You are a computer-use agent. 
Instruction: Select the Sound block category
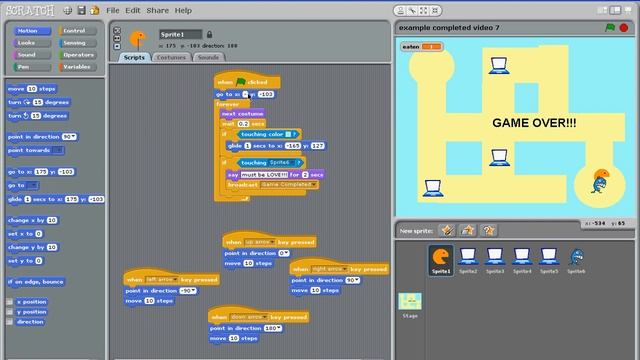tap(32, 55)
